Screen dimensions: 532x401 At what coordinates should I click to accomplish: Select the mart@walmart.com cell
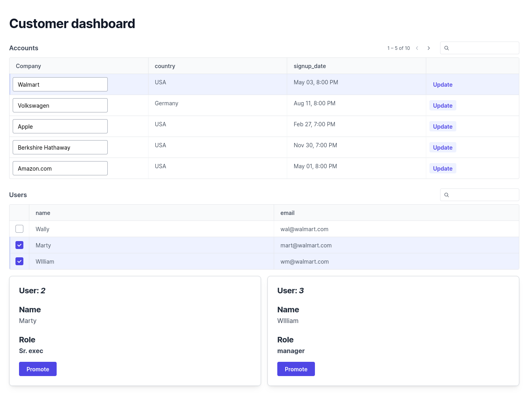(397, 245)
